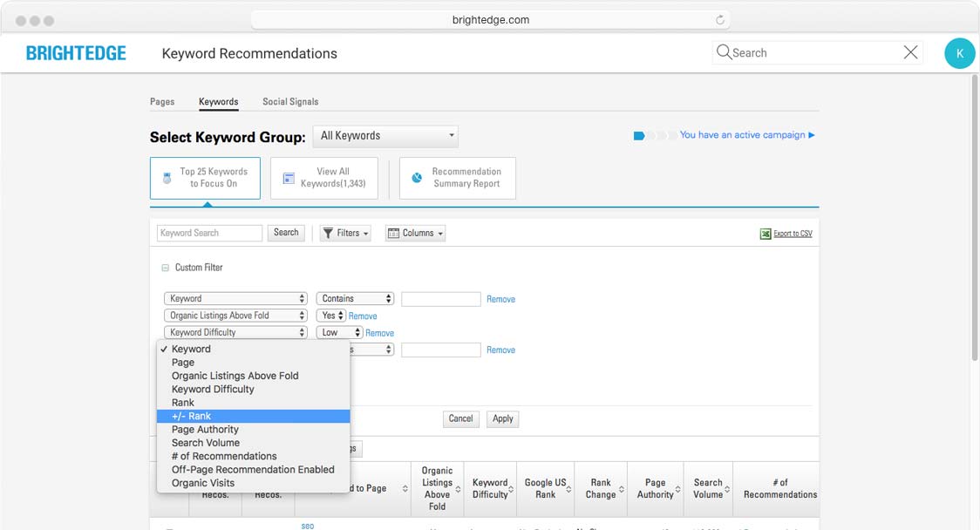
Task: Open the user avatar K menu
Action: [x=959, y=53]
